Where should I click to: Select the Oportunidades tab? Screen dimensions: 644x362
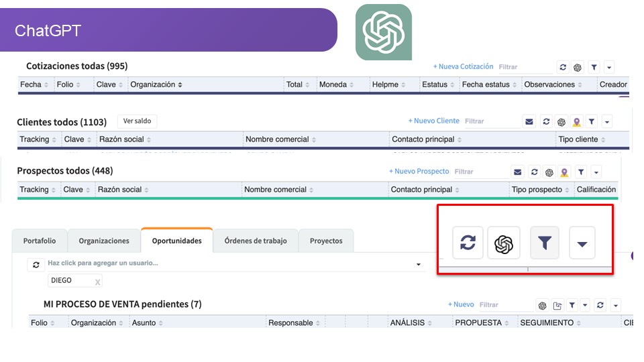coord(176,241)
